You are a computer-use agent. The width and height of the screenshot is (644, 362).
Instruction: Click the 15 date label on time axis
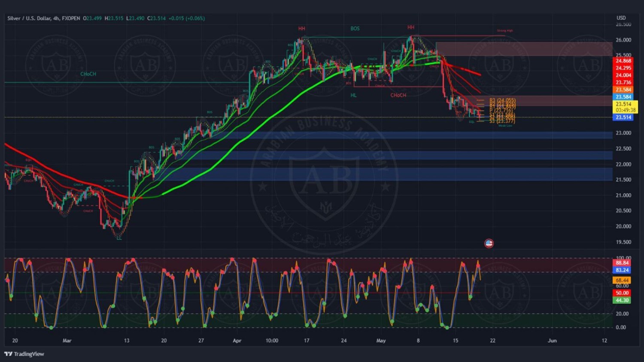[x=456, y=341]
